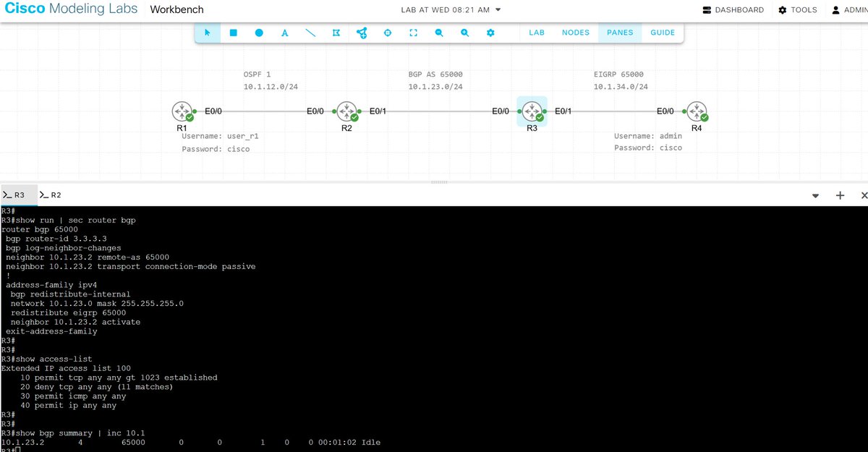Toggle the PANES view
The image size is (868, 452).
pyautogui.click(x=620, y=33)
